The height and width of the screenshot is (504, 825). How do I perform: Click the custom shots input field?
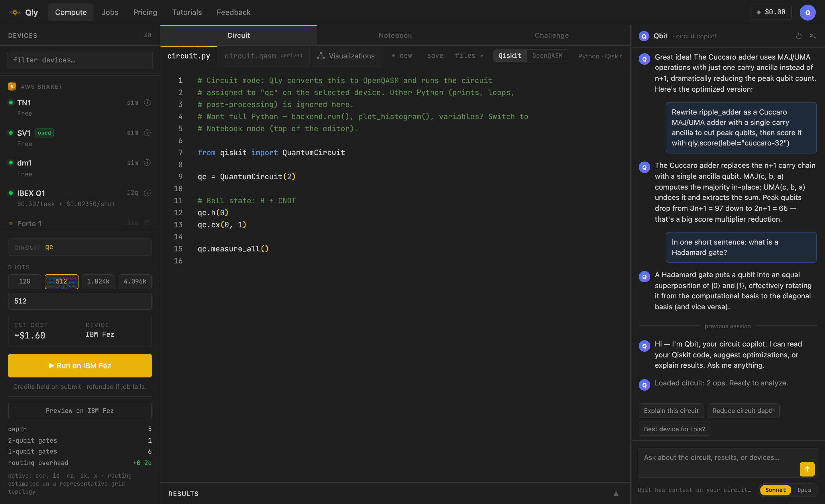tap(80, 301)
